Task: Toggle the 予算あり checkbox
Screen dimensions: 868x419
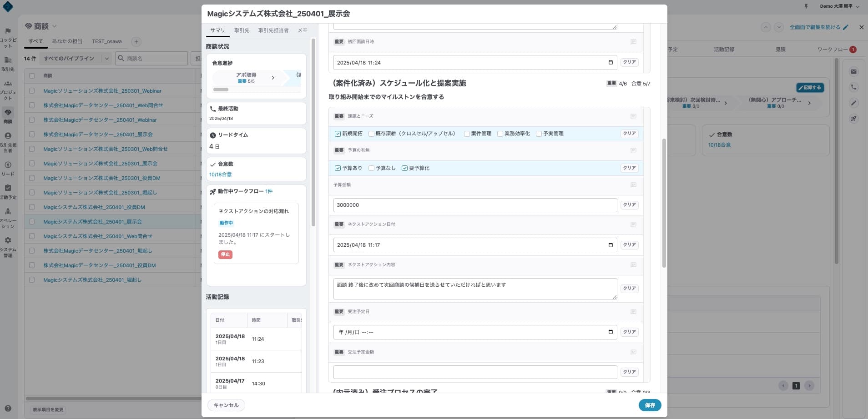Action: click(338, 168)
